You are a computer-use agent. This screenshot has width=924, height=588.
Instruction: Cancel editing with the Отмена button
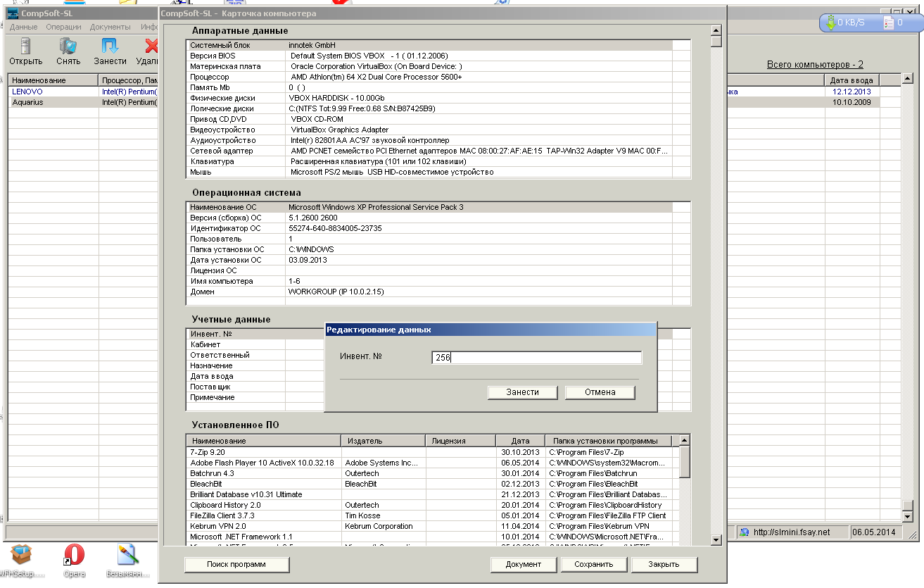(600, 392)
